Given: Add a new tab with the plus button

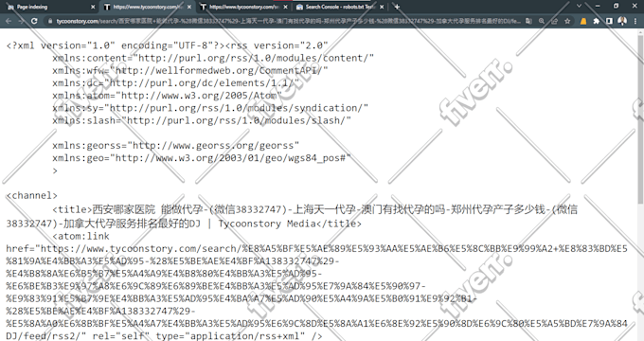Looking at the screenshot, I should click(x=397, y=7).
